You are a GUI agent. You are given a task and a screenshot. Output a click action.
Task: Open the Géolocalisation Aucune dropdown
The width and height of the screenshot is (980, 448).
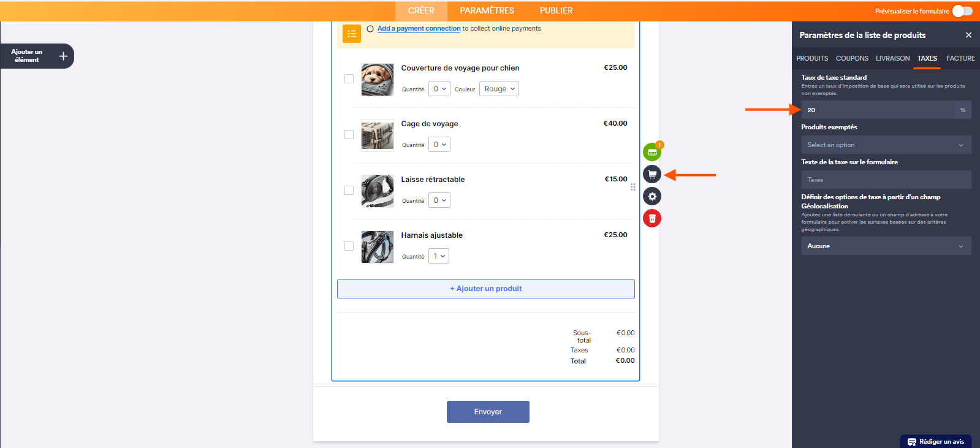coord(886,246)
